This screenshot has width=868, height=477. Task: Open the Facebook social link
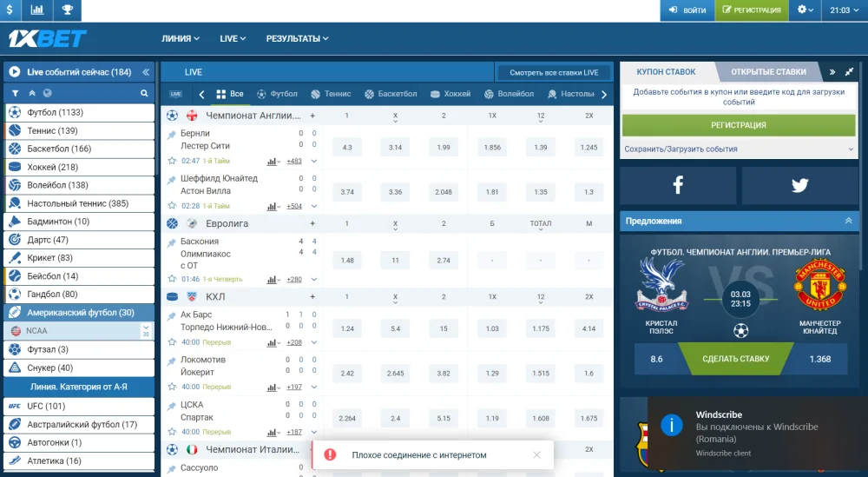[x=678, y=185]
